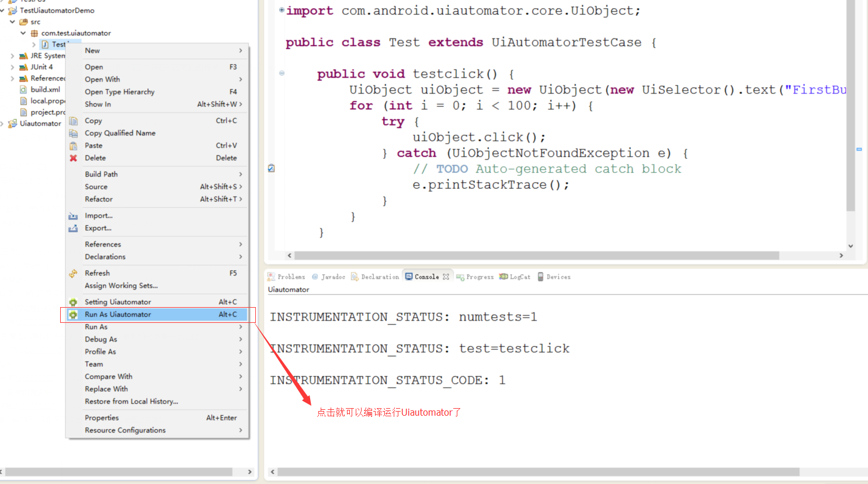Choose Copy Qualified Name

(x=157, y=133)
